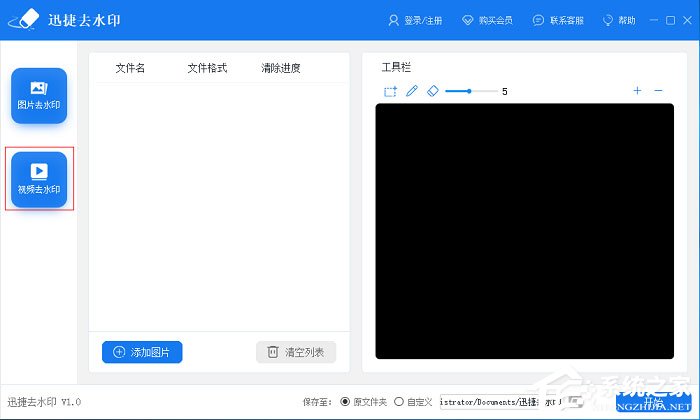Image resolution: width=700 pixels, height=420 pixels.
Task: Click the brush size value 5
Action: point(504,91)
